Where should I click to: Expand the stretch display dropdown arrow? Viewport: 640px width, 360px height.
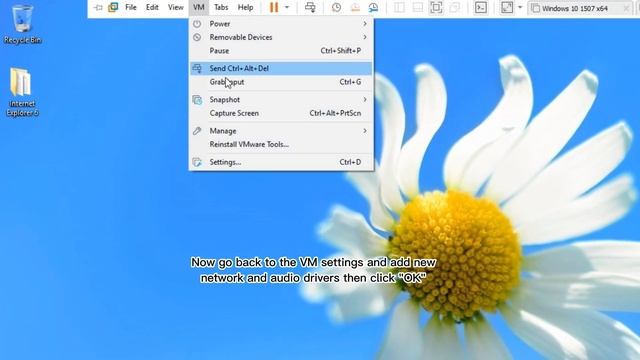pos(520,7)
